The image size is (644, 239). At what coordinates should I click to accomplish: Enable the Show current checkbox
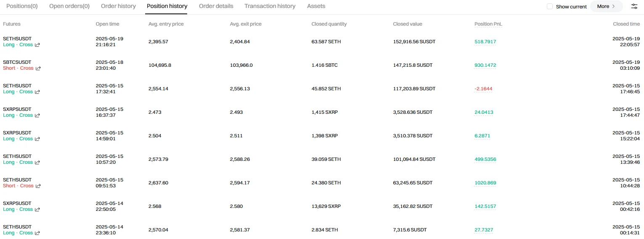tap(550, 6)
